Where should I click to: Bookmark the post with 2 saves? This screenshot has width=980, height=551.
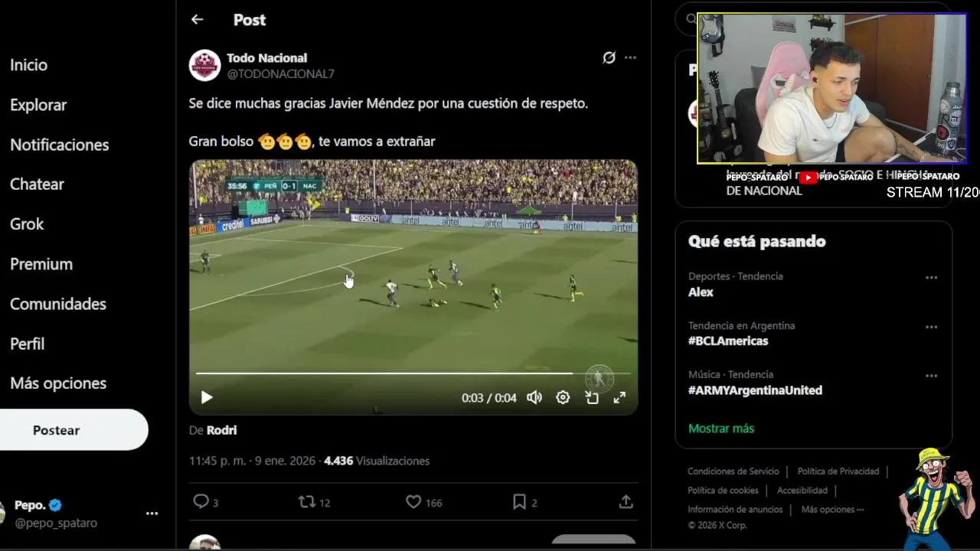[x=519, y=502]
